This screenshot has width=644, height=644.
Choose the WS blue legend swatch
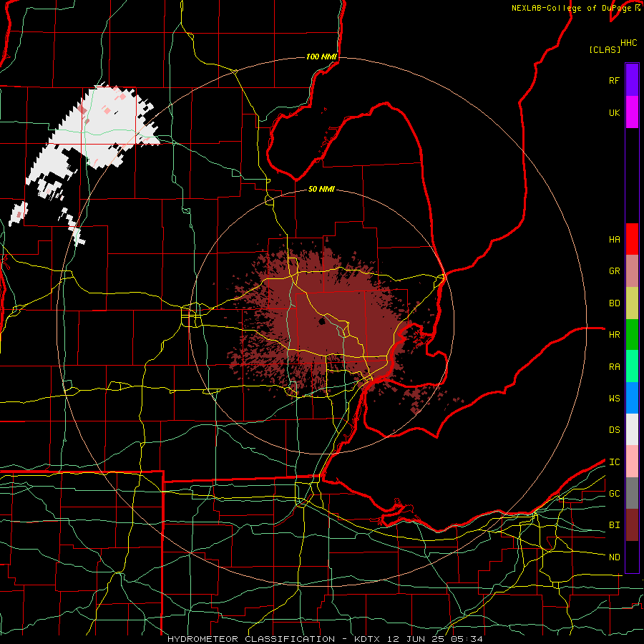(x=632, y=398)
